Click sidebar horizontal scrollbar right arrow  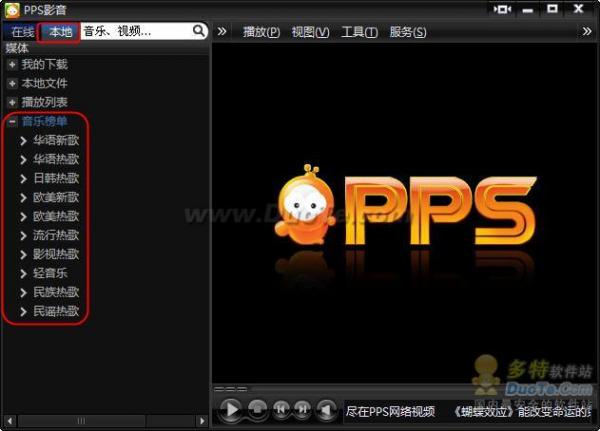(x=202, y=421)
